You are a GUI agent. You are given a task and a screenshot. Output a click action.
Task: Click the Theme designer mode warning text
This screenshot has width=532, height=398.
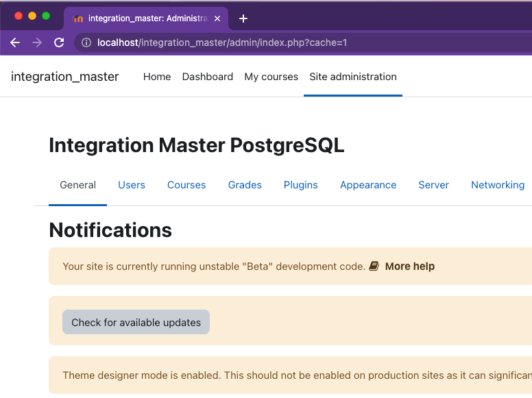[298, 375]
